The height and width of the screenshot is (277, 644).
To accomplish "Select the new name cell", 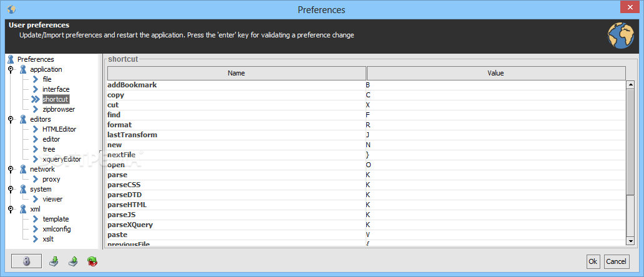I will click(x=236, y=145).
